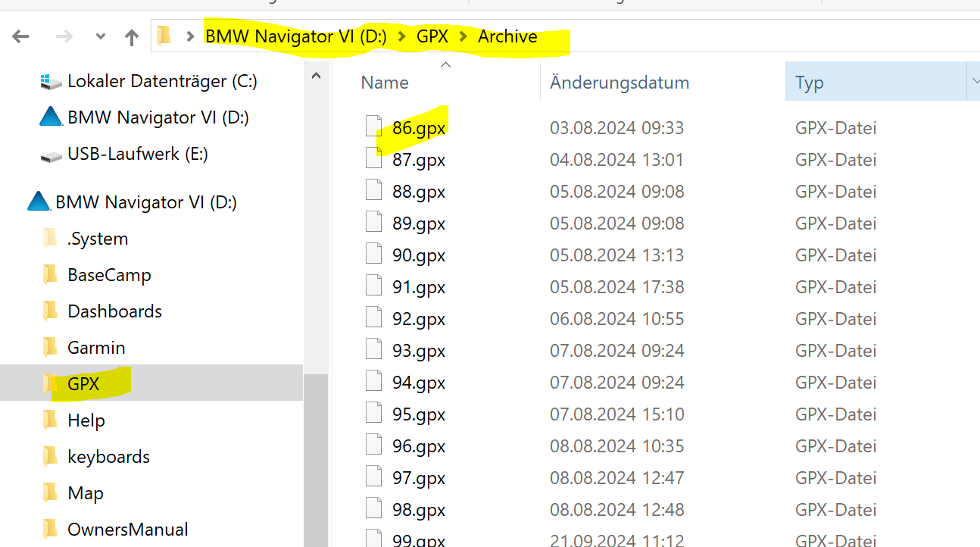Click the USB-Laufwerk (E:) drive icon

point(51,155)
